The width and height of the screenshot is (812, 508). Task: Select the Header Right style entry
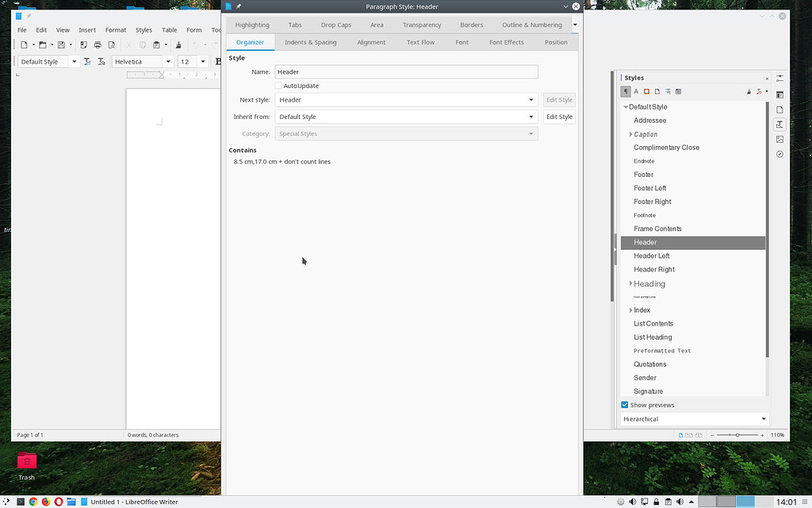(653, 269)
